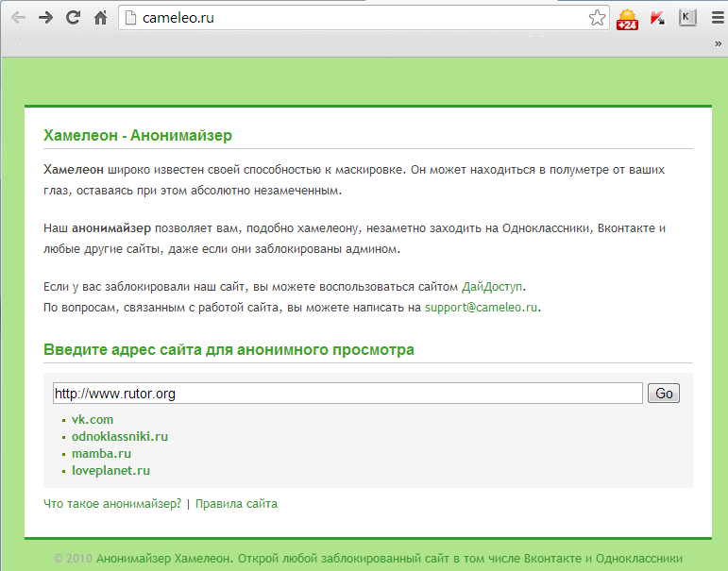Open the Chrome hamburger menu
The image size is (728, 571).
click(718, 18)
